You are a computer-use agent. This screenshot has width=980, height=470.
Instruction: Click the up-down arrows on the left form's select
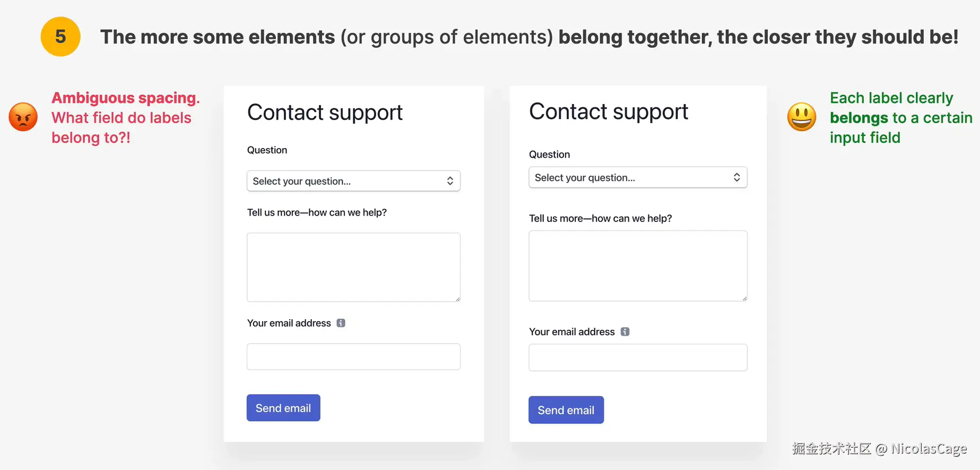(x=450, y=181)
